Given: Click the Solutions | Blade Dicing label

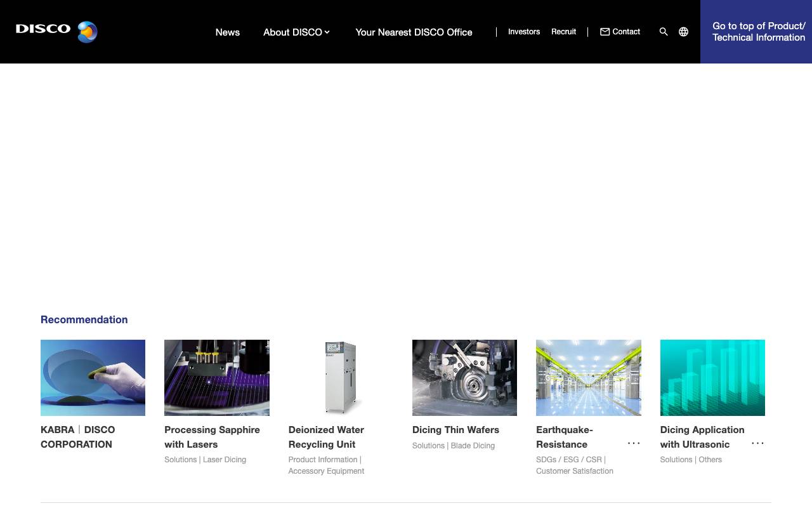Looking at the screenshot, I should 453,445.
